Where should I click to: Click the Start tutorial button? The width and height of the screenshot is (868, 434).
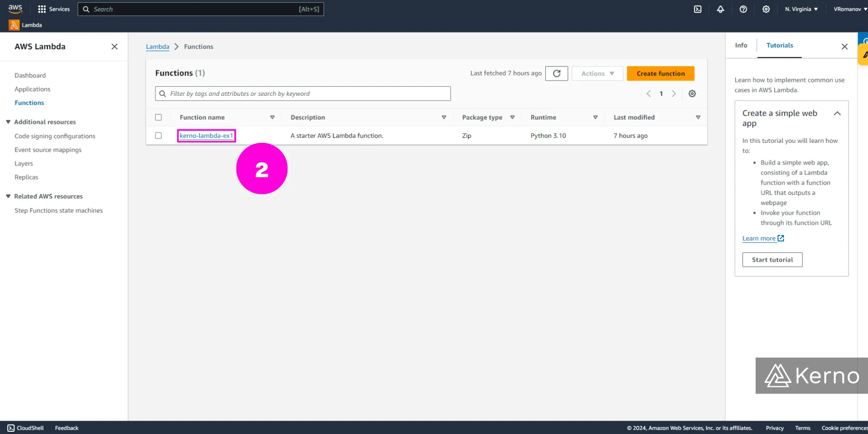pyautogui.click(x=772, y=259)
